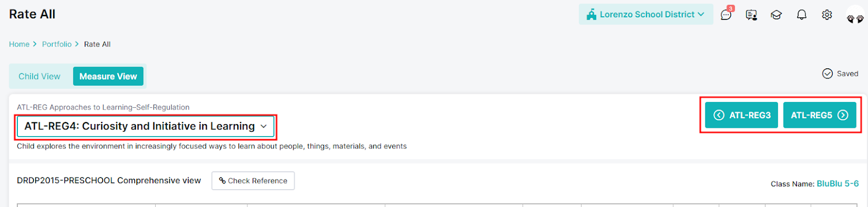The height and width of the screenshot is (207, 868).
Task: Click the Check Reference button
Action: point(253,181)
